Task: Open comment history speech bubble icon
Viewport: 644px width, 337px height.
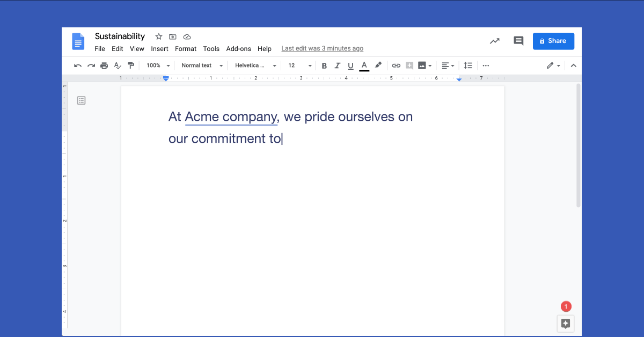Action: click(x=518, y=41)
